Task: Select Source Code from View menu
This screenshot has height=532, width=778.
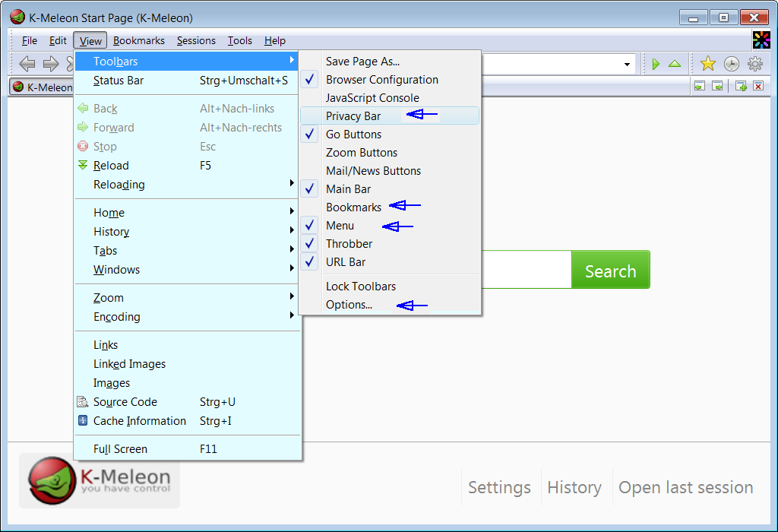Action: [125, 402]
